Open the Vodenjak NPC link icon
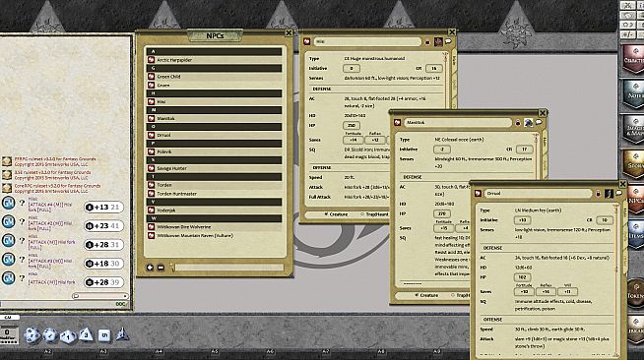The width and height of the screenshot is (644, 360). pyautogui.click(x=151, y=210)
